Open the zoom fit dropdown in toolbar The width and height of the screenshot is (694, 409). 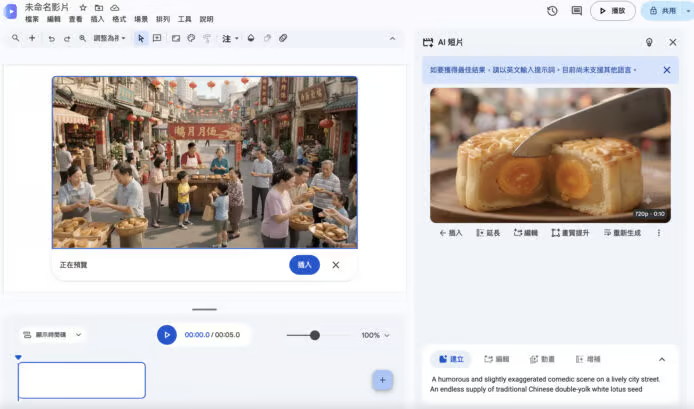click(109, 39)
